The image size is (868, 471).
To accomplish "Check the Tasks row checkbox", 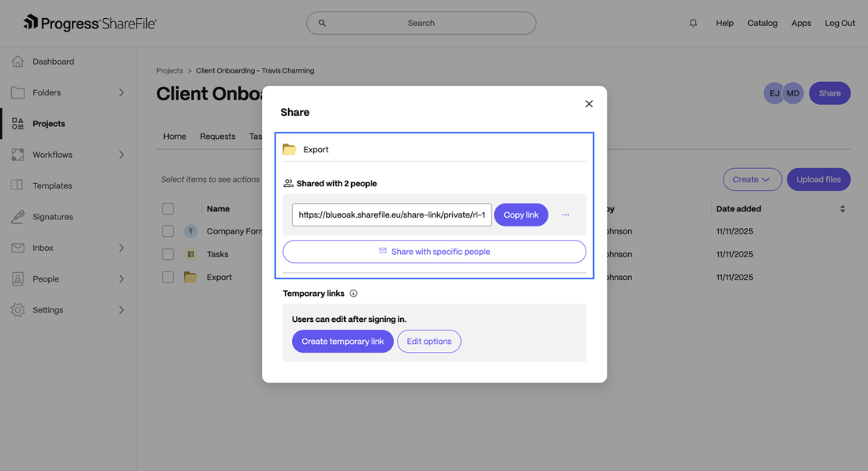I will click(x=168, y=254).
